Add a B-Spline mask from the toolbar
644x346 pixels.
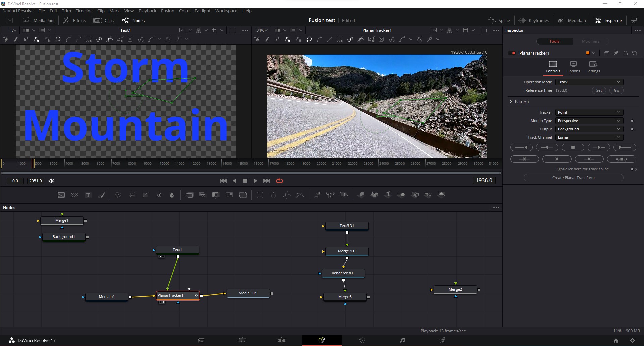click(300, 195)
